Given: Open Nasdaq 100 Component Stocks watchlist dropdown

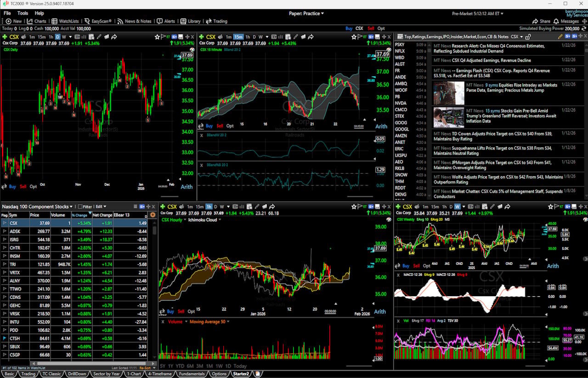Looking at the screenshot, I should tap(38, 207).
